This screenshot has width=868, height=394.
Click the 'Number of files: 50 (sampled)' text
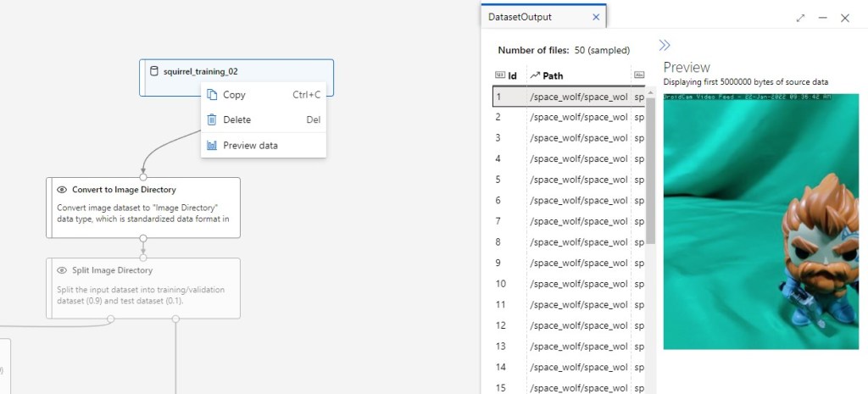pyautogui.click(x=564, y=50)
